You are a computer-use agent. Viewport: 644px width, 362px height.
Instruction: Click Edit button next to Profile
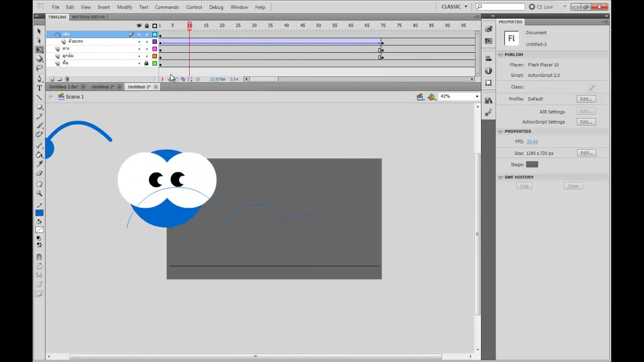[x=586, y=99]
